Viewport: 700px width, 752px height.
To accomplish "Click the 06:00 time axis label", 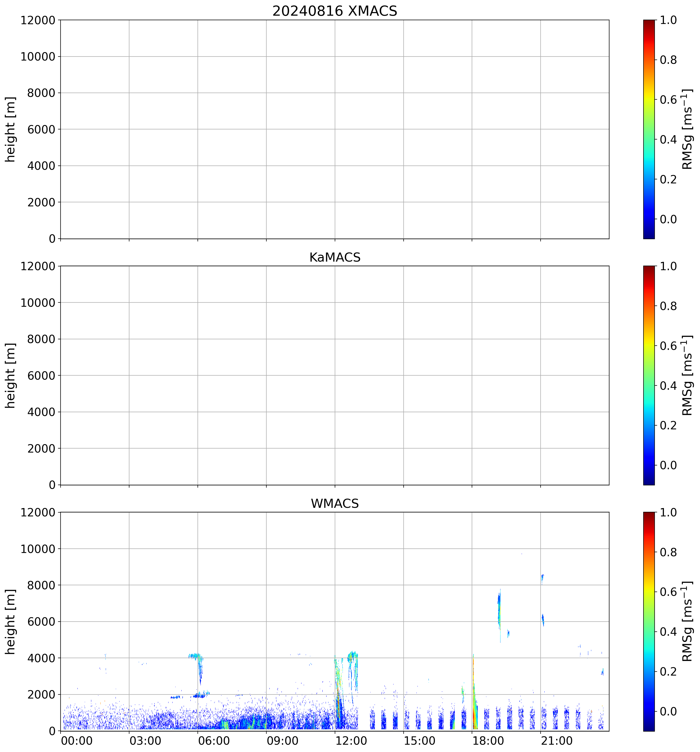I will (x=214, y=741).
